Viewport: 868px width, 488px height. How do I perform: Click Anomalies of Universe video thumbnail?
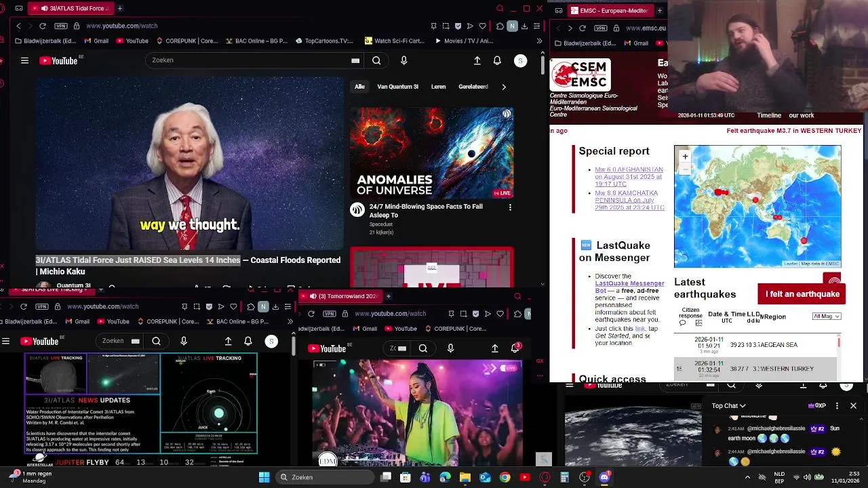tap(431, 152)
